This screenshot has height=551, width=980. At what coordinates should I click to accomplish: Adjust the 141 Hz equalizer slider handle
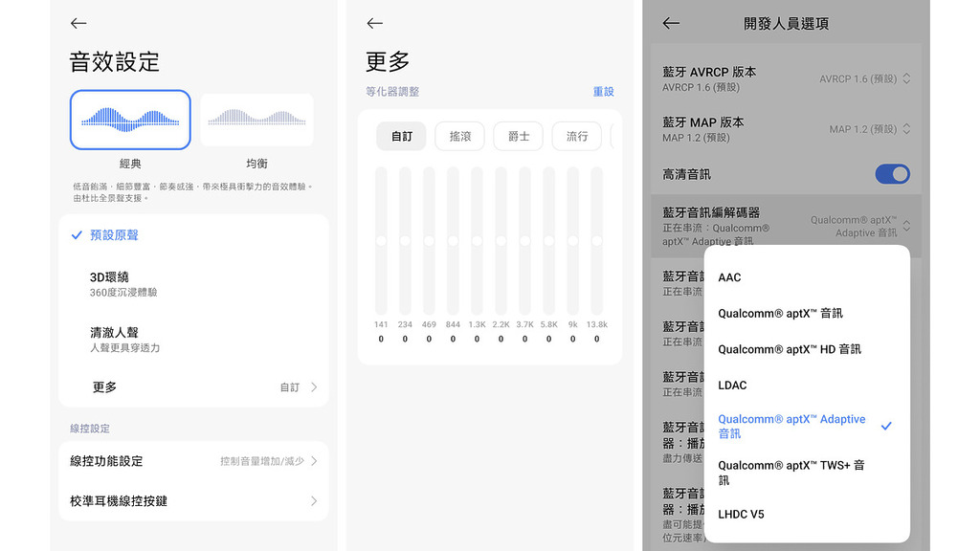(x=381, y=240)
